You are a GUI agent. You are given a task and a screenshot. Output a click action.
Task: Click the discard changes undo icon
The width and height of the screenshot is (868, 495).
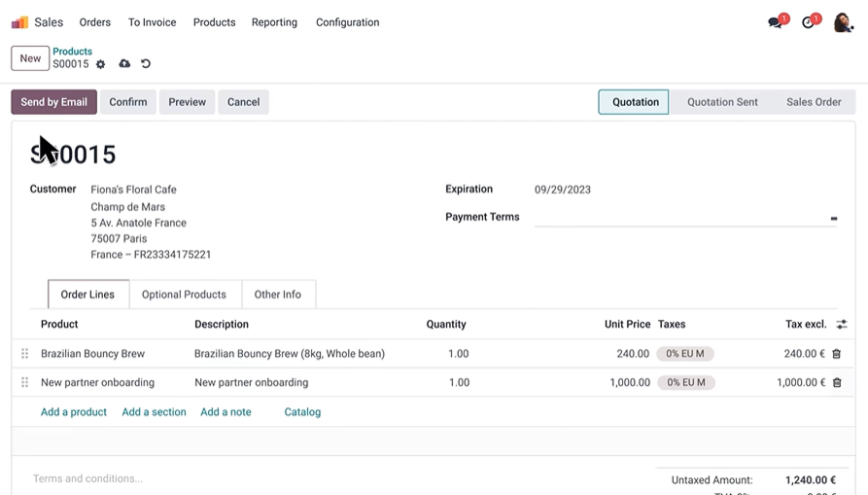146,64
